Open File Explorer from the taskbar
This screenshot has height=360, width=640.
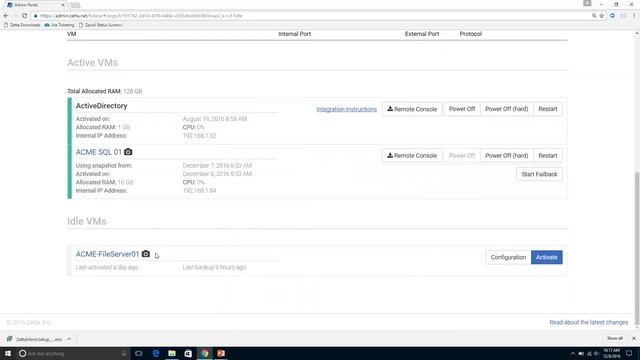click(172, 353)
